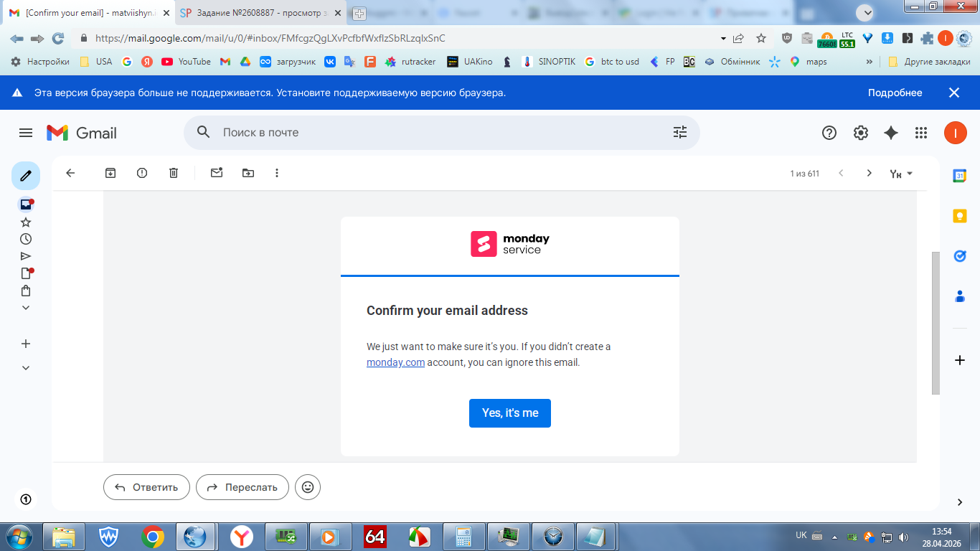The height and width of the screenshot is (551, 980).
Task: Open the Inbox icon in sidebar
Action: click(26, 204)
